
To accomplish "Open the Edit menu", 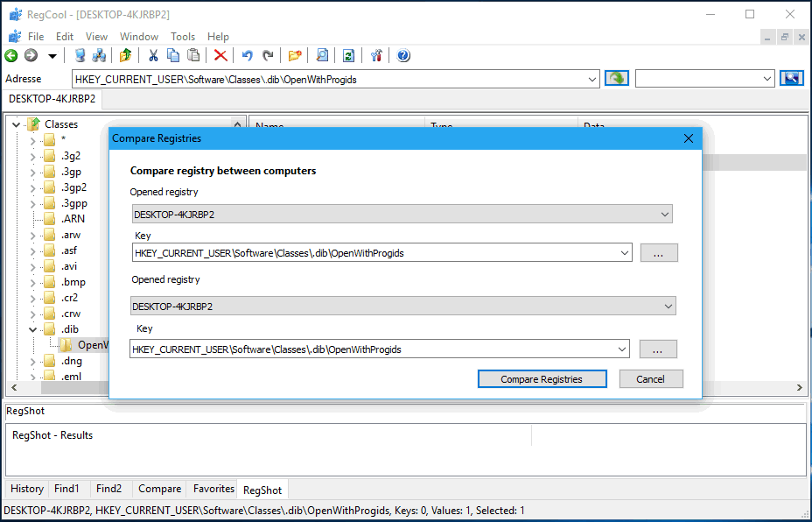I will pyautogui.click(x=65, y=37).
